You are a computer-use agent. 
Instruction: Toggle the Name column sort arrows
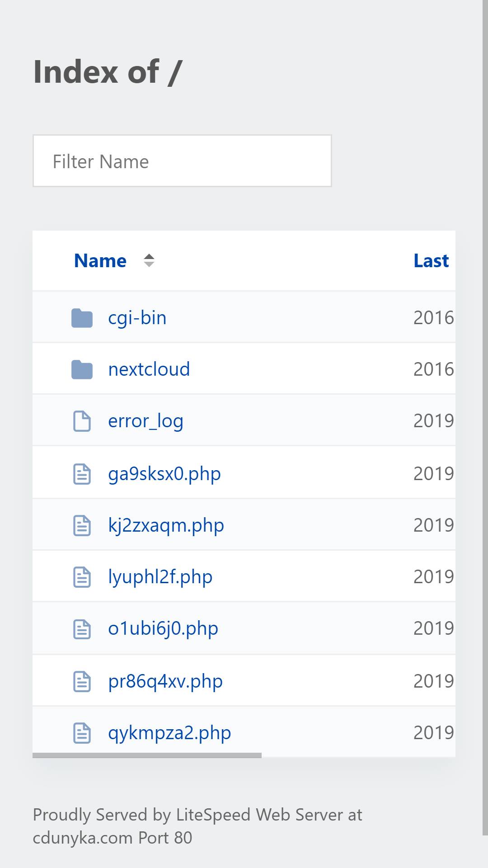[149, 261]
